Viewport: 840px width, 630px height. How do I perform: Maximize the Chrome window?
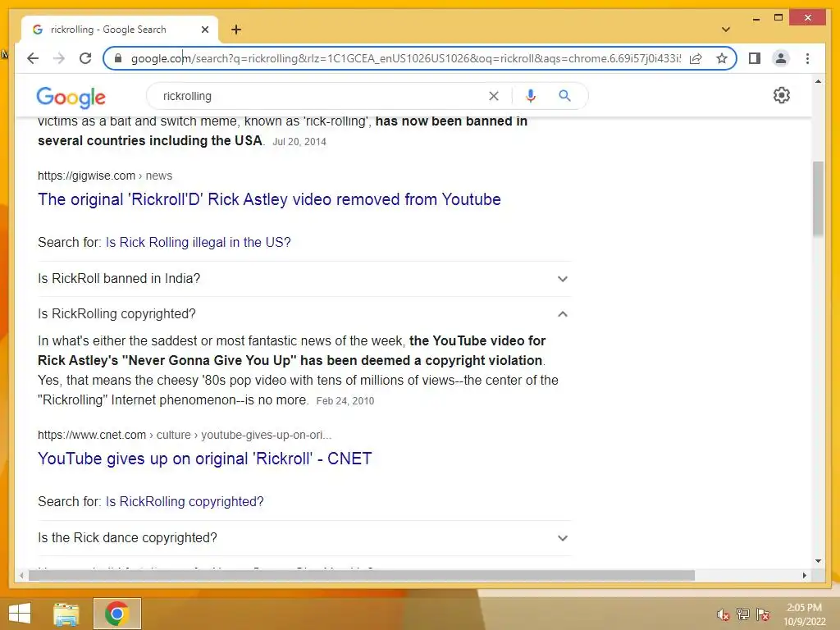[778, 18]
